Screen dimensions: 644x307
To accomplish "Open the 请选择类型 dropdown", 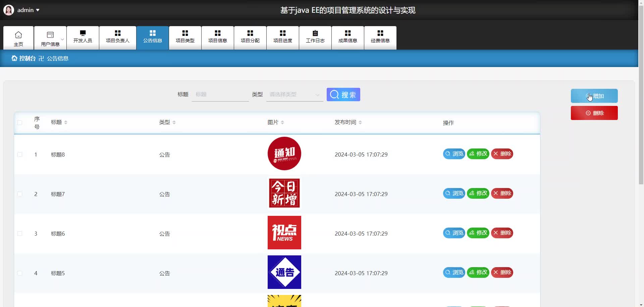I will tap(294, 94).
